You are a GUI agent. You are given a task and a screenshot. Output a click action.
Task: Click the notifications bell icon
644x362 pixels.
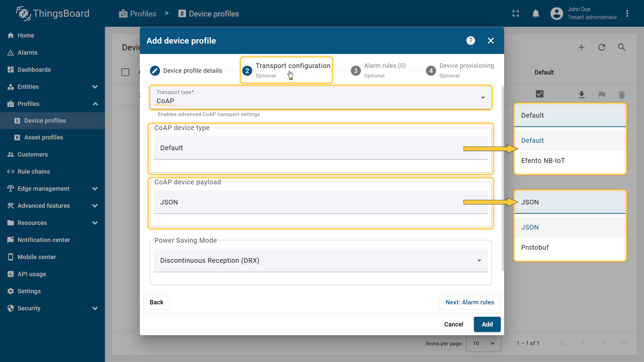point(536,14)
